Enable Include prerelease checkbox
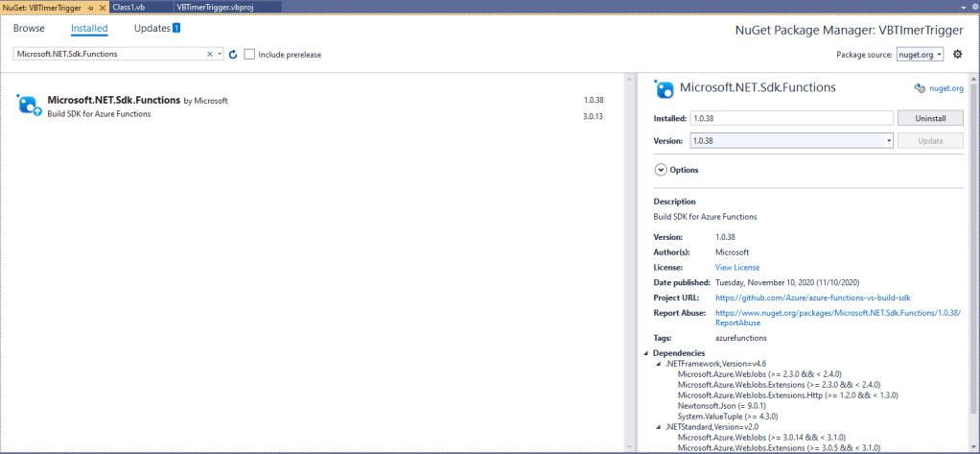The image size is (980, 454). point(249,55)
